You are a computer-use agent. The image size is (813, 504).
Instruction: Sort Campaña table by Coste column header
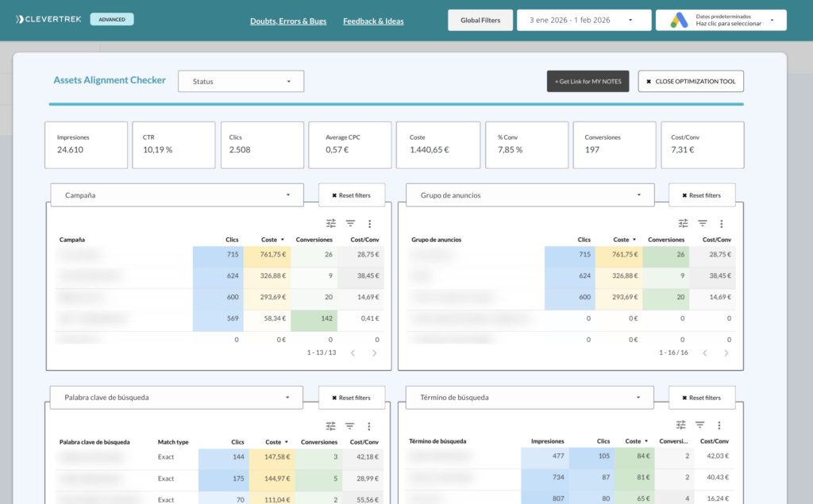(270, 240)
